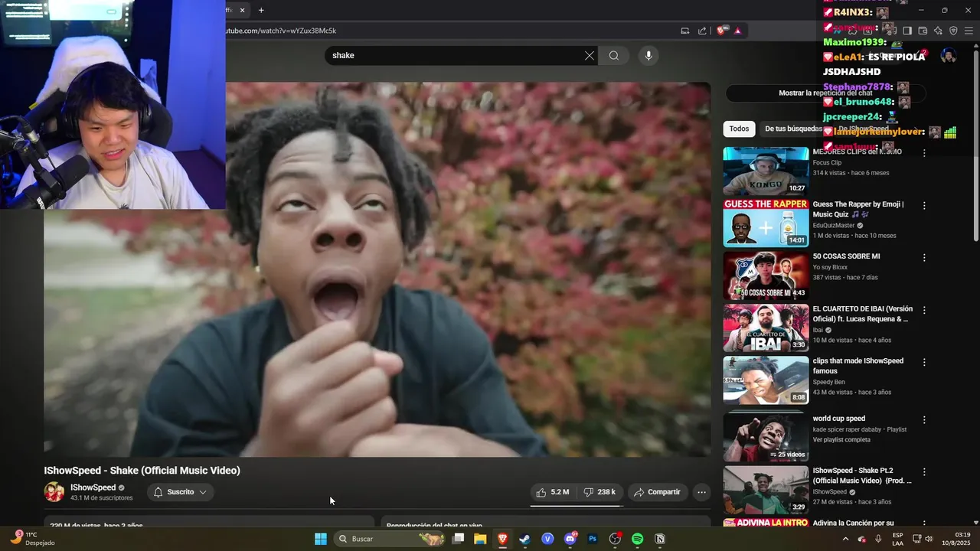Open Task View from taskbar

[458, 539]
